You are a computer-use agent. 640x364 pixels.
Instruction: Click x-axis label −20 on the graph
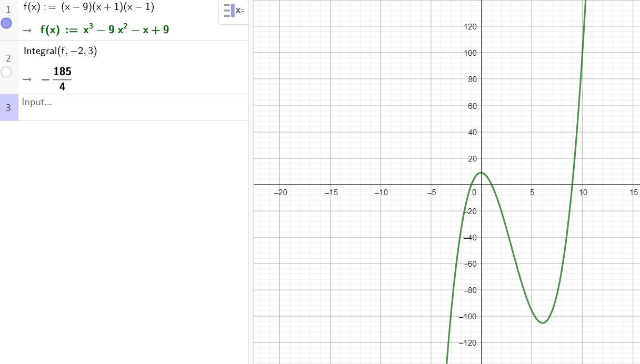(x=281, y=193)
